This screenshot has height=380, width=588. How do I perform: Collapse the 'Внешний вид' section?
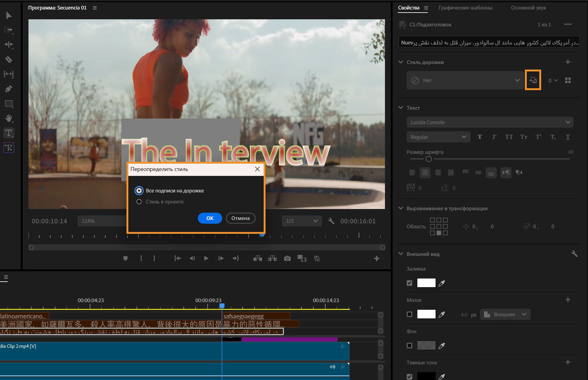coord(401,254)
